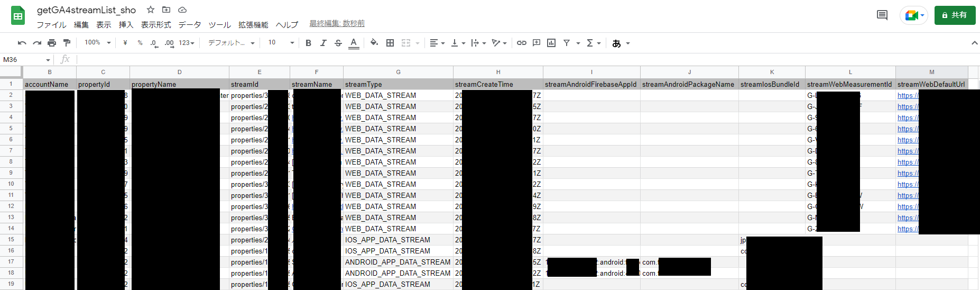Create a filter with funnel icon

point(567,43)
